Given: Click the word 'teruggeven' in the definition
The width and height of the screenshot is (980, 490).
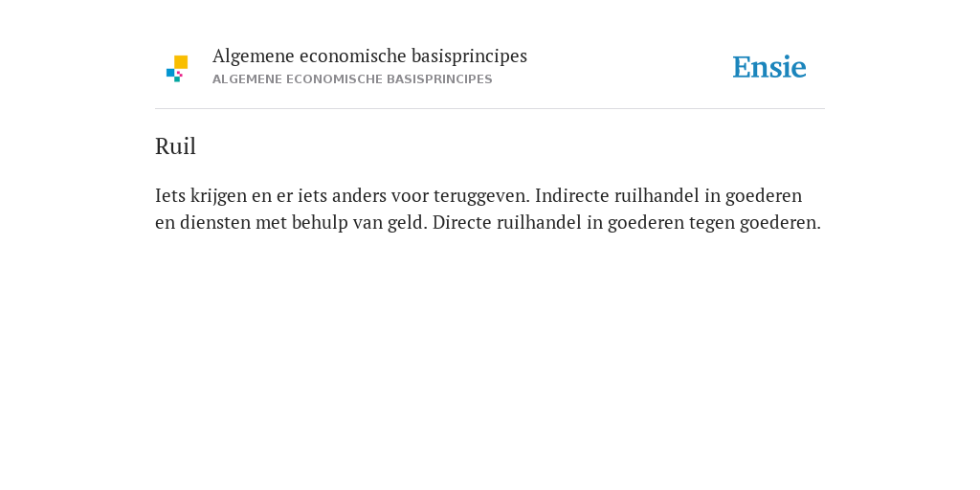Looking at the screenshot, I should pos(479,195).
